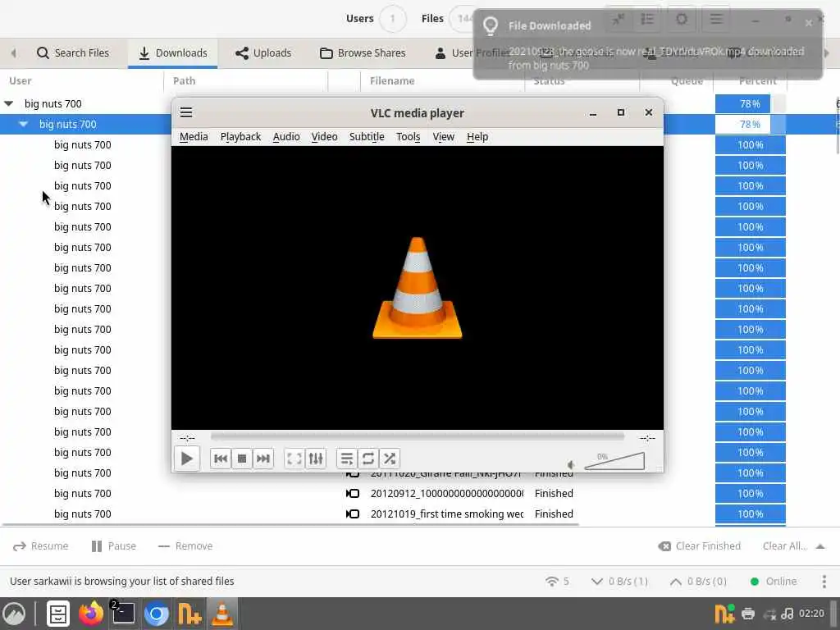This screenshot has height=630, width=840.
Task: Sort downloads by User column
Action: [82, 81]
